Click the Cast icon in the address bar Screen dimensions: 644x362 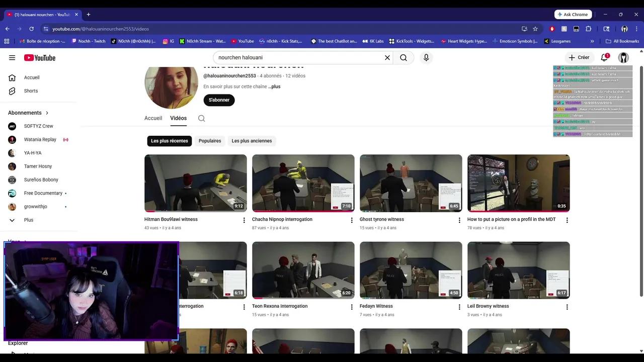[x=524, y=29]
